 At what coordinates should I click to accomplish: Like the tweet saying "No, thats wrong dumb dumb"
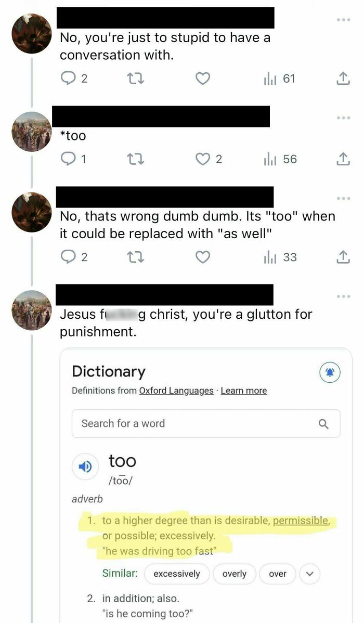click(x=203, y=257)
